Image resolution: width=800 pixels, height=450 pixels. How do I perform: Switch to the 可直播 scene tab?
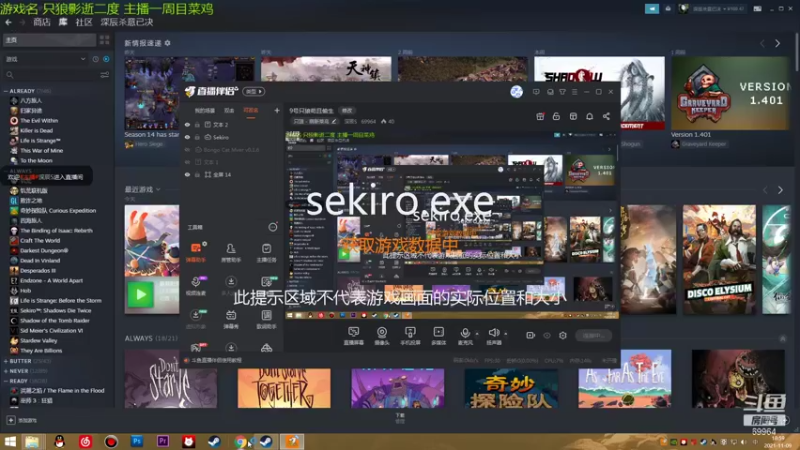[x=251, y=110]
